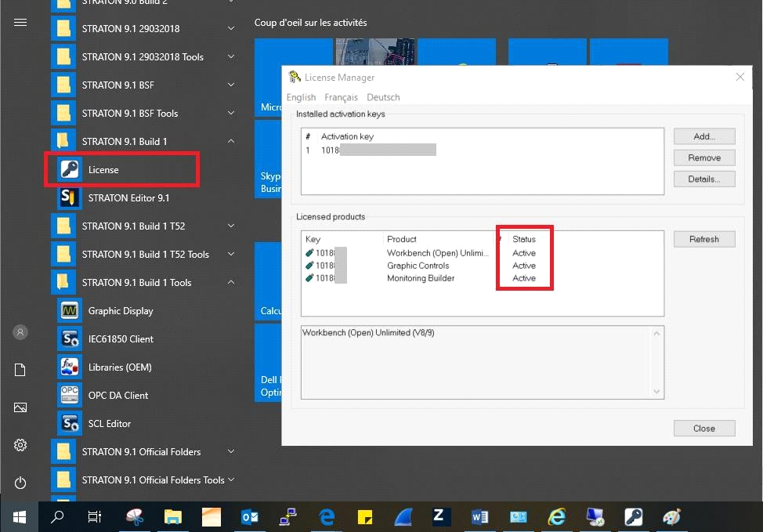
Task: Click the Key column header in Licensed products
Action: click(x=313, y=239)
